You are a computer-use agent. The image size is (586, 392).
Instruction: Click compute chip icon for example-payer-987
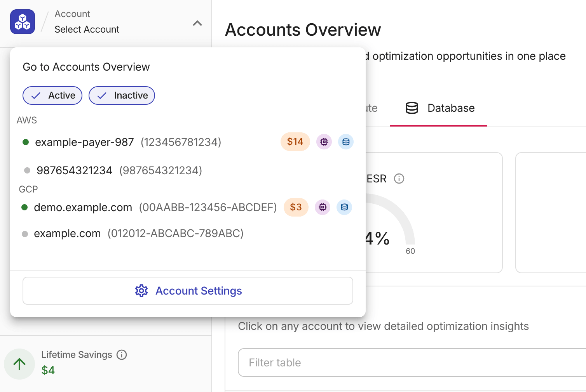(324, 142)
